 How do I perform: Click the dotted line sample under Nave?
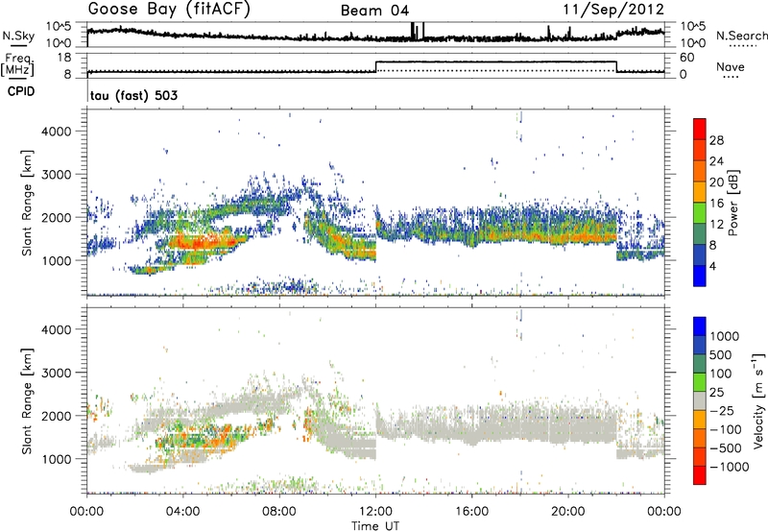[x=732, y=78]
